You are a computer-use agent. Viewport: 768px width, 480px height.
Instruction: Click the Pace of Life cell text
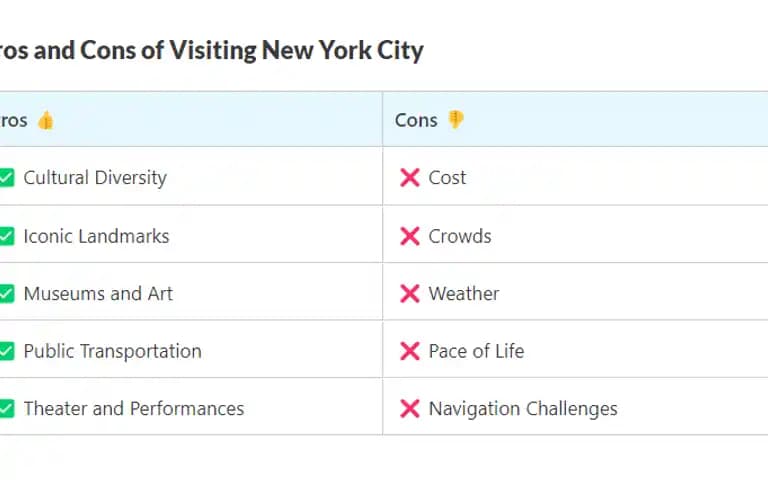pos(476,351)
